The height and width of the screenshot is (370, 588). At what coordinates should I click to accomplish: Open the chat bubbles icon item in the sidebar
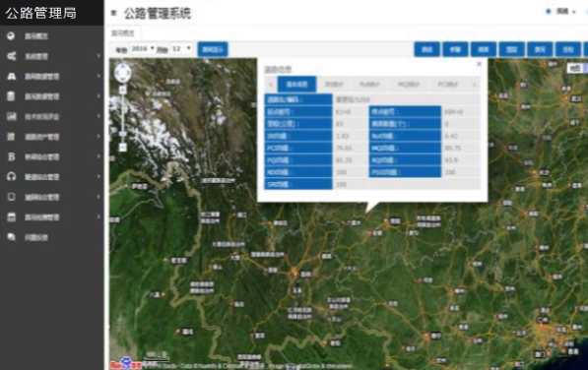11,237
